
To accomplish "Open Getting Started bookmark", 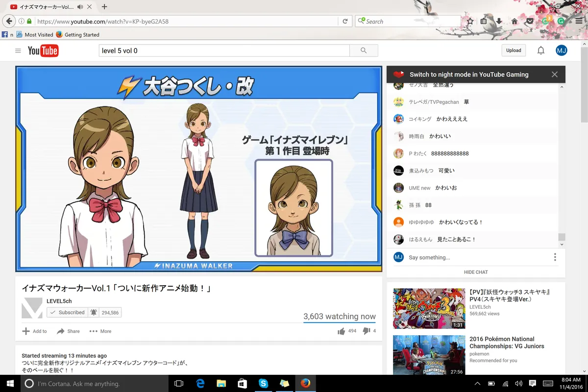I will pos(77,35).
